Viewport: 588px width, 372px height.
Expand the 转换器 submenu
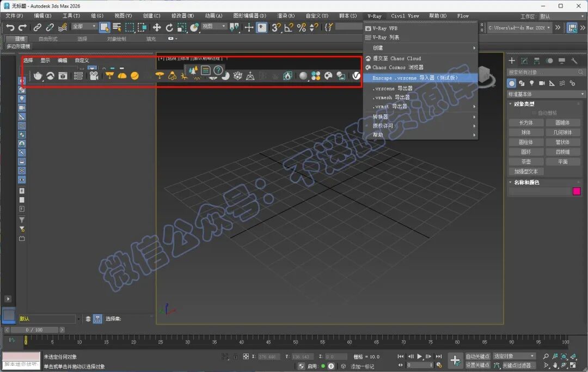click(x=420, y=117)
